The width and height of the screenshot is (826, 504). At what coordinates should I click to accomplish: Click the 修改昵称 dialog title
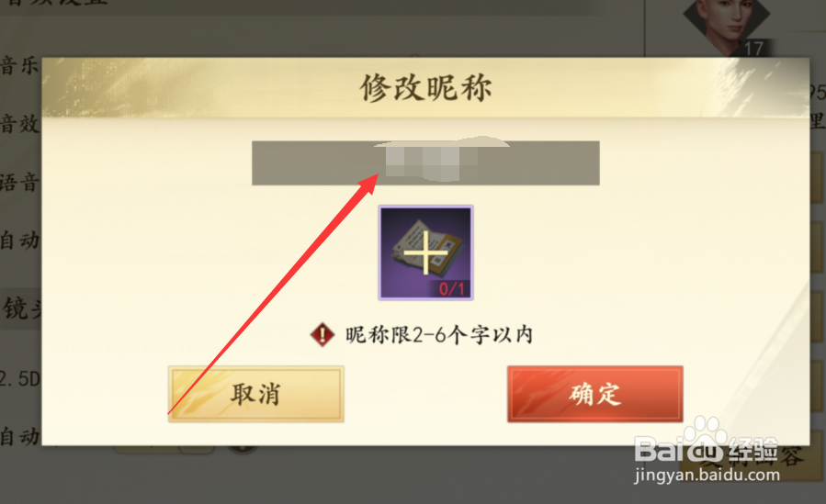coord(425,87)
